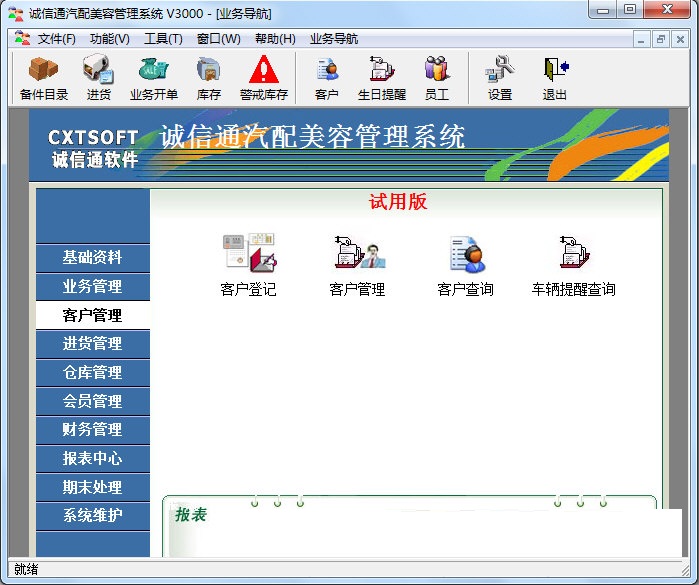Open 生日提醒 birthday reminder icon
This screenshot has height=585, width=699.
tap(382, 78)
